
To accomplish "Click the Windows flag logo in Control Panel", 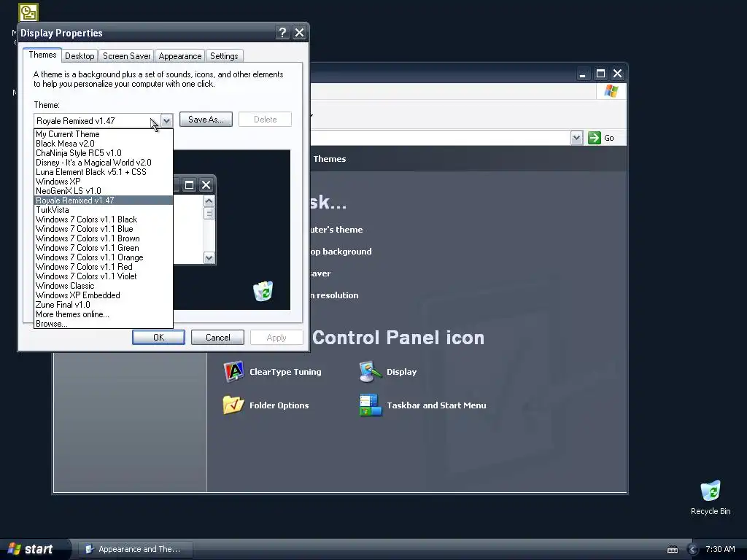I will pyautogui.click(x=611, y=91).
